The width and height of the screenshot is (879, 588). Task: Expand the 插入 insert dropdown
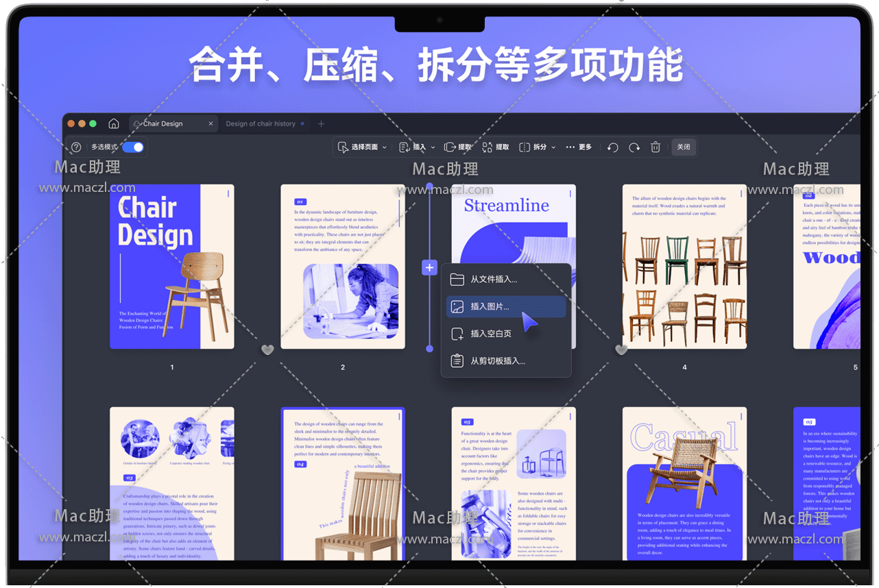417,147
